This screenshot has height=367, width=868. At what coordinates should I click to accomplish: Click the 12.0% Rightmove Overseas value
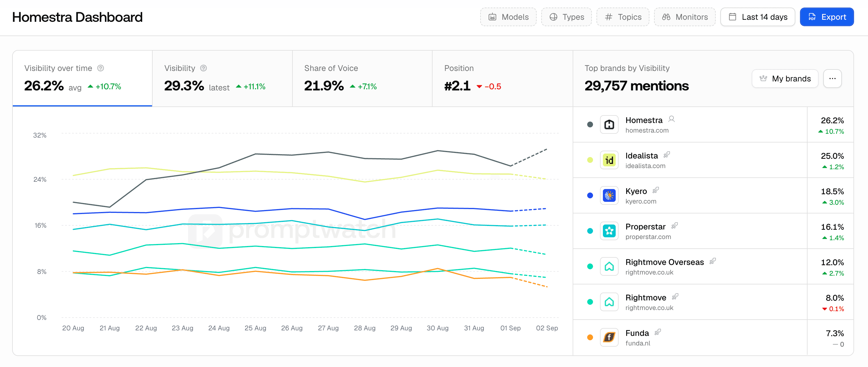[832, 263]
